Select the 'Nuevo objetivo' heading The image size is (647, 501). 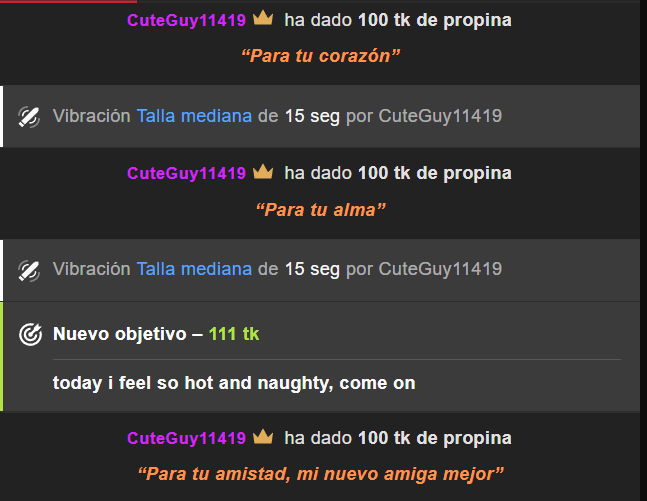[x=120, y=334]
